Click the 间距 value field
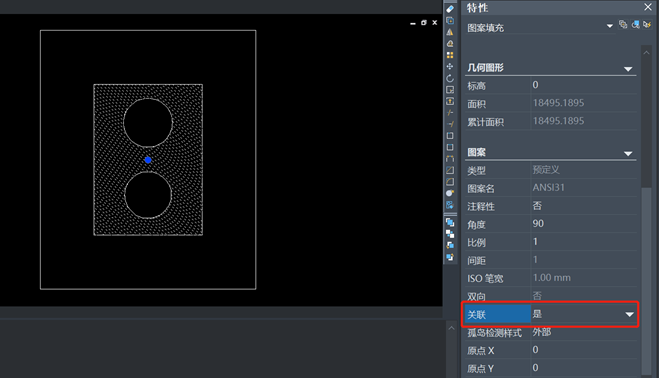 584,260
